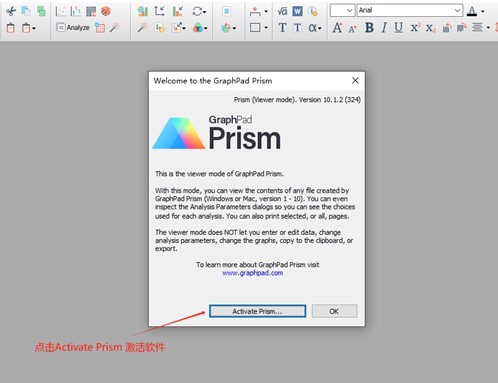Click the red table results icon beside Analyze
The image size is (498, 383).
(100, 28)
